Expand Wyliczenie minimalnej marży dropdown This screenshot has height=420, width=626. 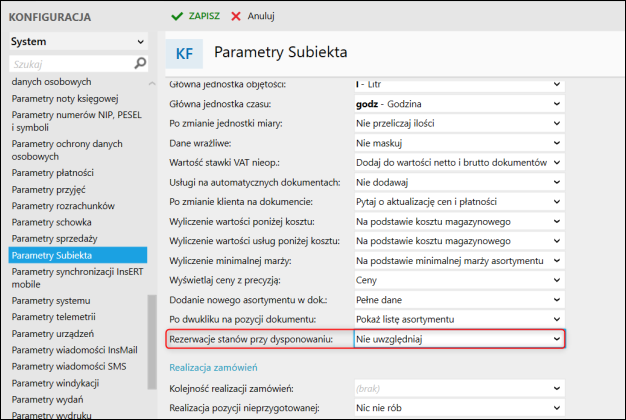[x=460, y=261]
